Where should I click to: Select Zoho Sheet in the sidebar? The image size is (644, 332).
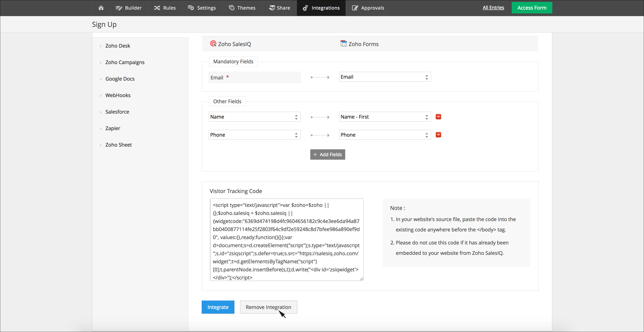[x=118, y=145]
